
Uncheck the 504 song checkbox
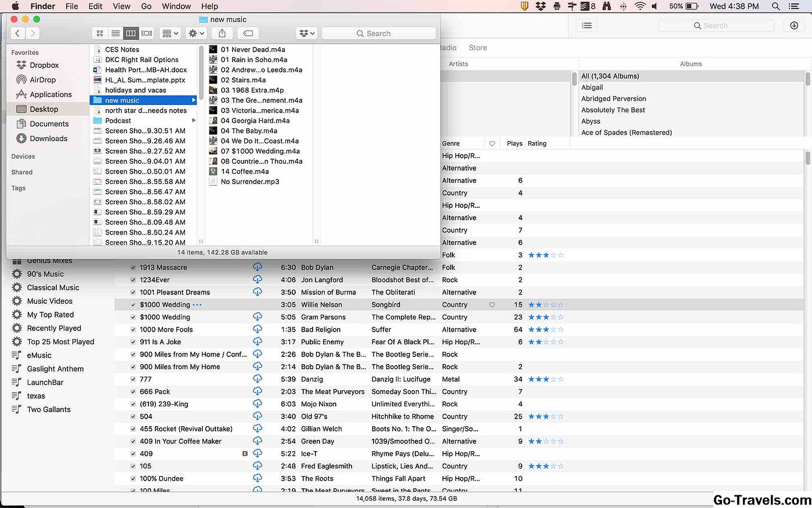click(133, 417)
